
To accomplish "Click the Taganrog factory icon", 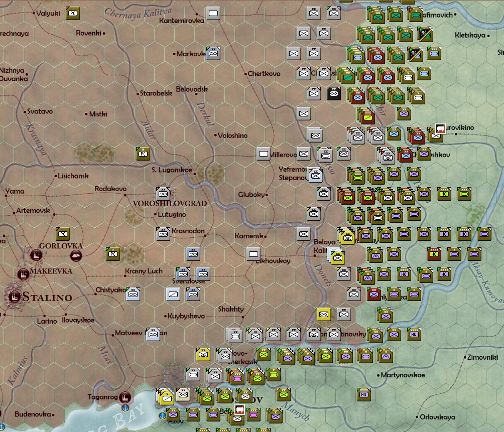I will pyautogui.click(x=125, y=397).
